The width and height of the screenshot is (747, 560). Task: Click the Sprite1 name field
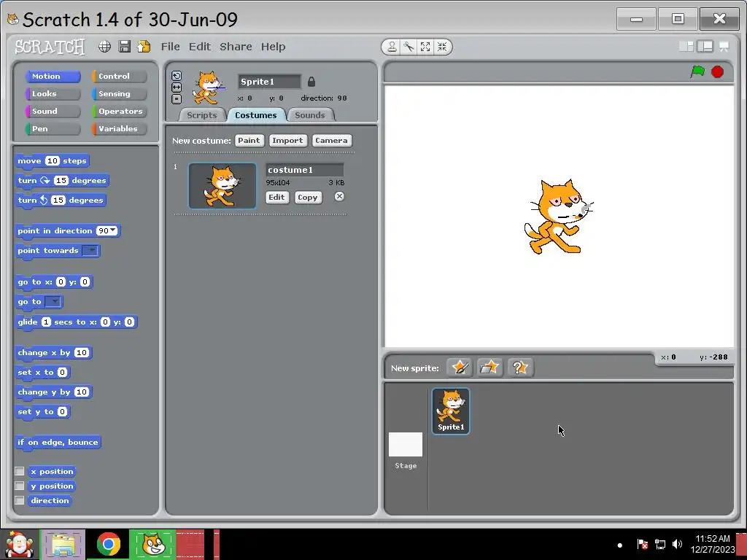click(x=270, y=82)
